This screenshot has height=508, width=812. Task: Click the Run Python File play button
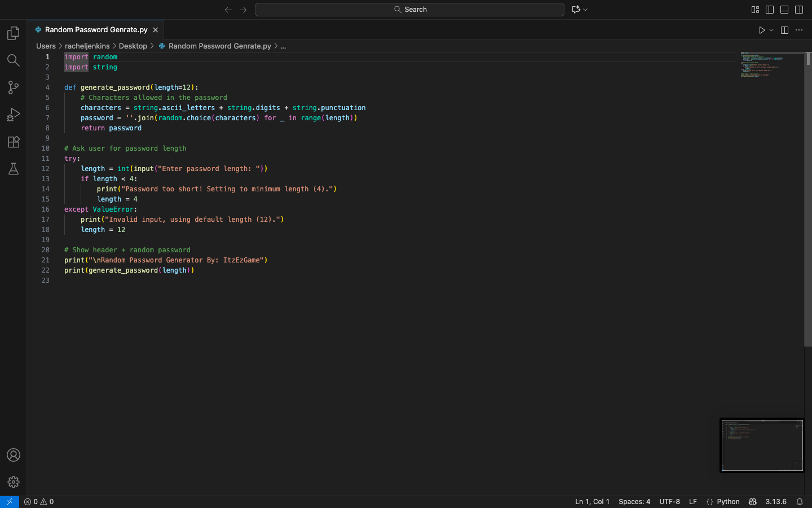coord(762,30)
